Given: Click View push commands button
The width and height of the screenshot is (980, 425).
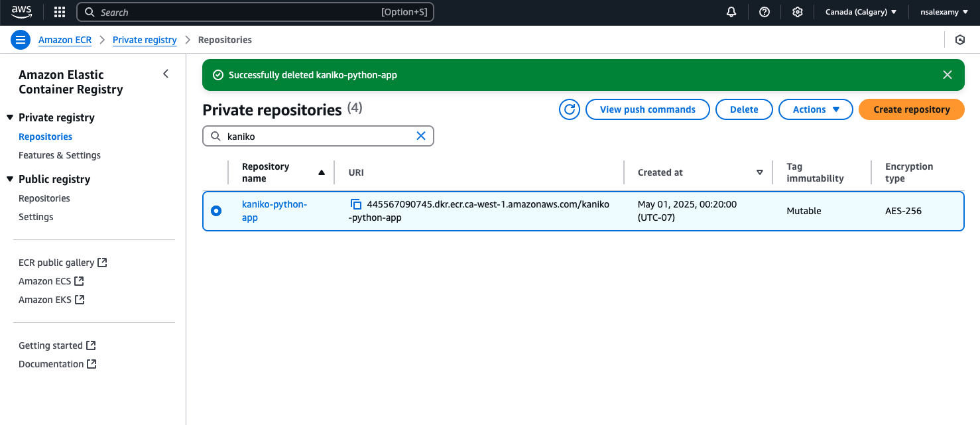Looking at the screenshot, I should coord(648,109).
